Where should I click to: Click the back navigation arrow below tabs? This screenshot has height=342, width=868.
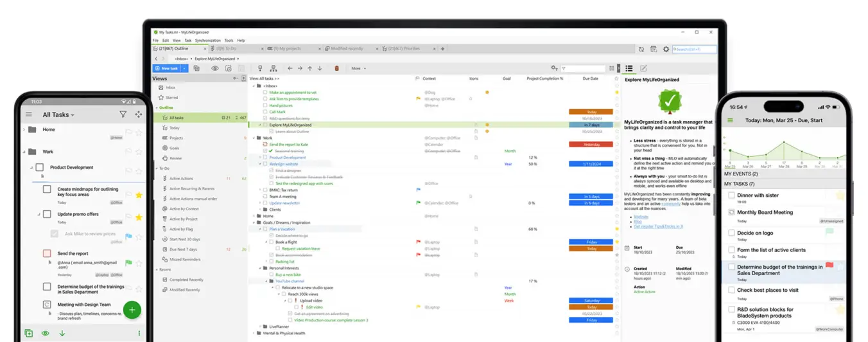[x=156, y=59]
